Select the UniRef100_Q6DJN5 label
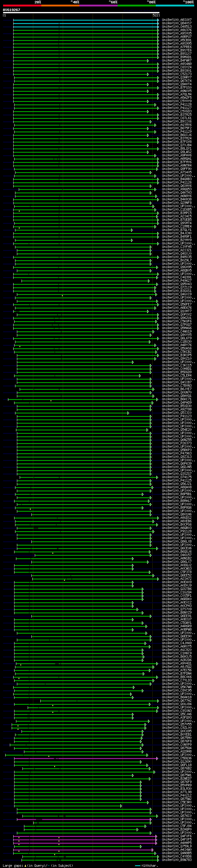 [x=177, y=467]
